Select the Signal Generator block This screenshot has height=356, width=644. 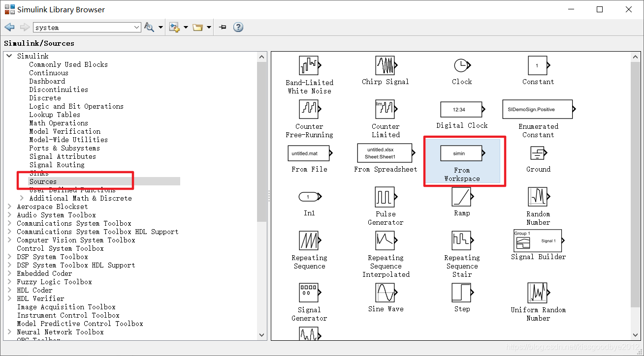click(x=309, y=293)
